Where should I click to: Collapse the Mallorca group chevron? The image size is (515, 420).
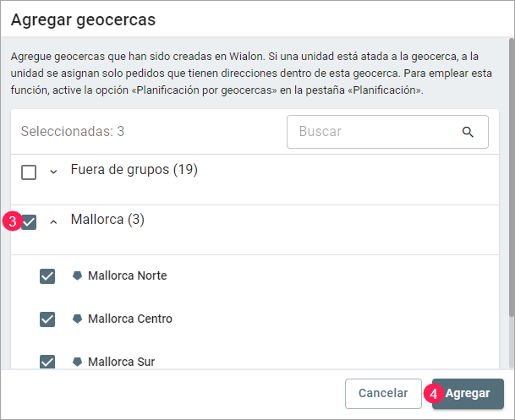[x=53, y=222]
